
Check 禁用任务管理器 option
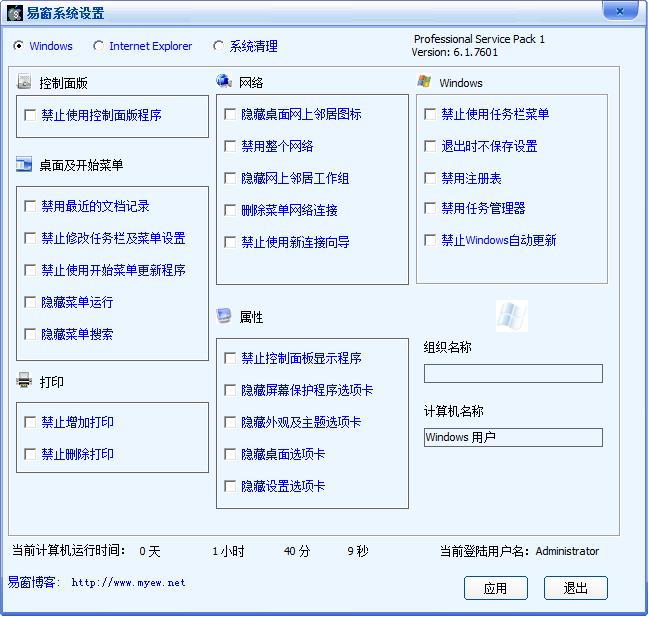[431, 209]
